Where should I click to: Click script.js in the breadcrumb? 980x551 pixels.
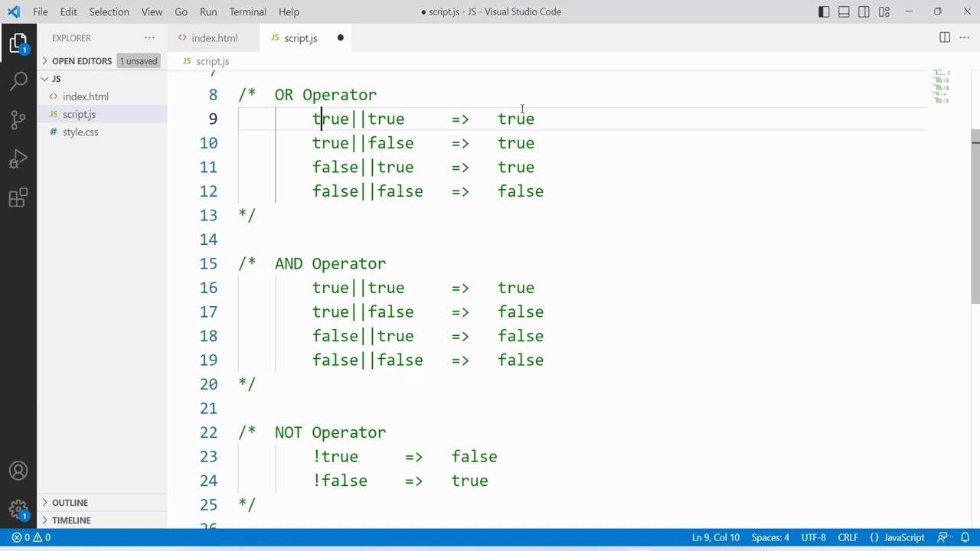click(212, 61)
